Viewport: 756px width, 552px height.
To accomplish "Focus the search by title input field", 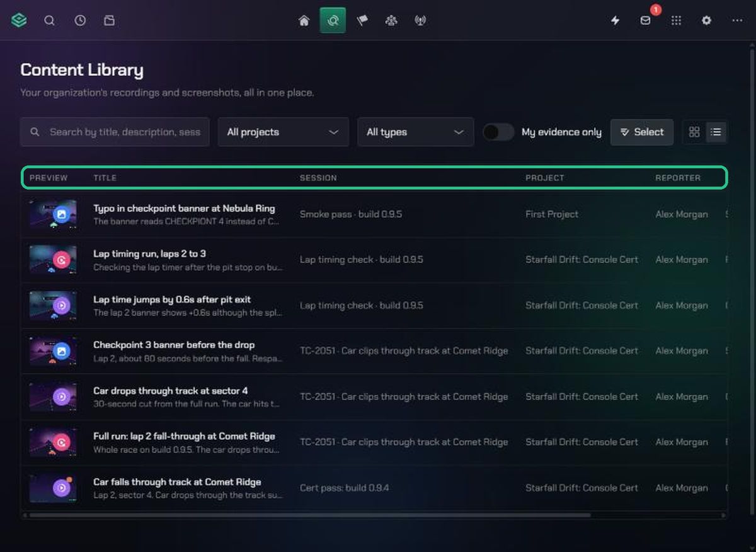I will click(115, 132).
